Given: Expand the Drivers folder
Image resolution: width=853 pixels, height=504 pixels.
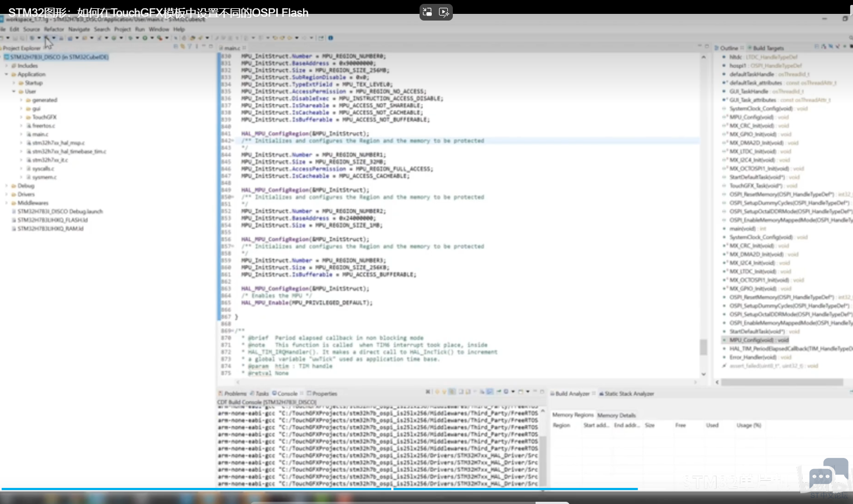Looking at the screenshot, I should (7, 194).
